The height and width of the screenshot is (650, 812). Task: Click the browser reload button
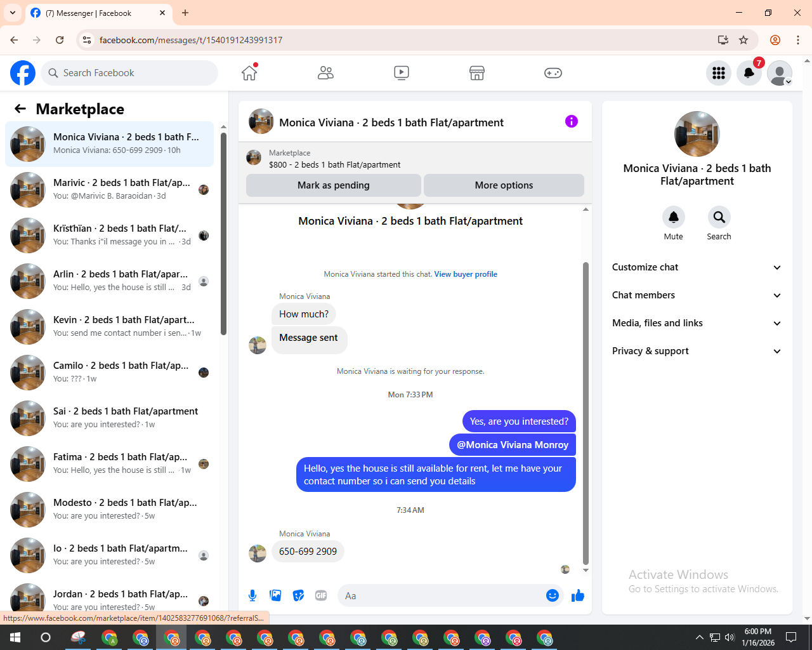pyautogui.click(x=60, y=40)
